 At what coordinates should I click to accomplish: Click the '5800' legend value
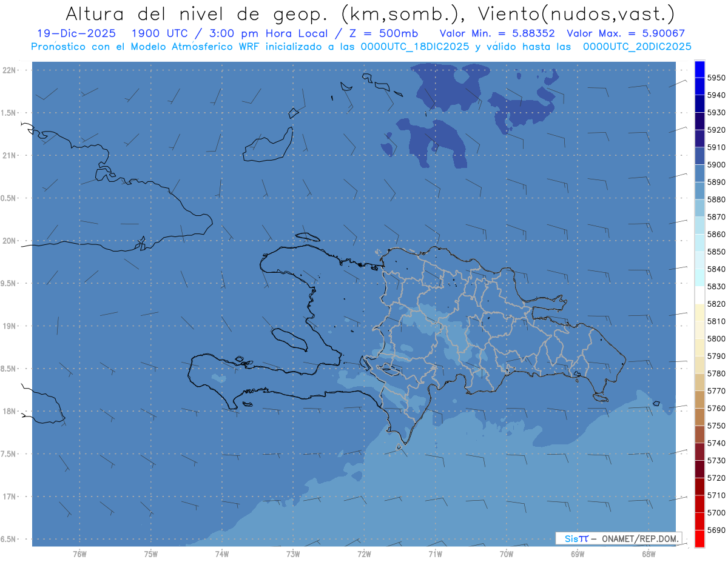tap(716, 338)
